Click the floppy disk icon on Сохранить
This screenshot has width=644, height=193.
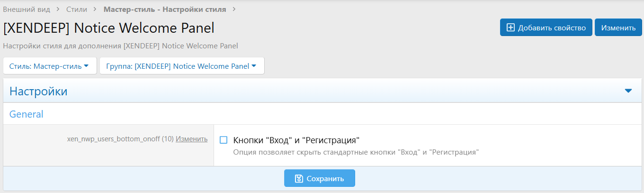coord(299,179)
